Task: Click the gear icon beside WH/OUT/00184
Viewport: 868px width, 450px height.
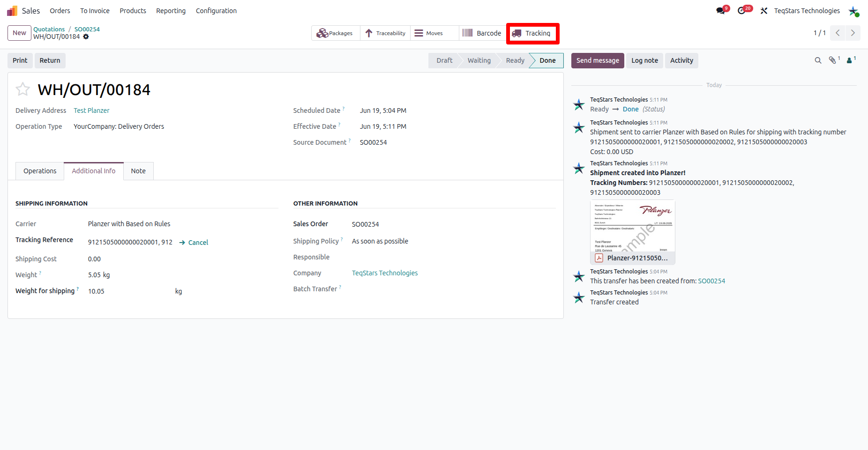Action: coord(86,37)
